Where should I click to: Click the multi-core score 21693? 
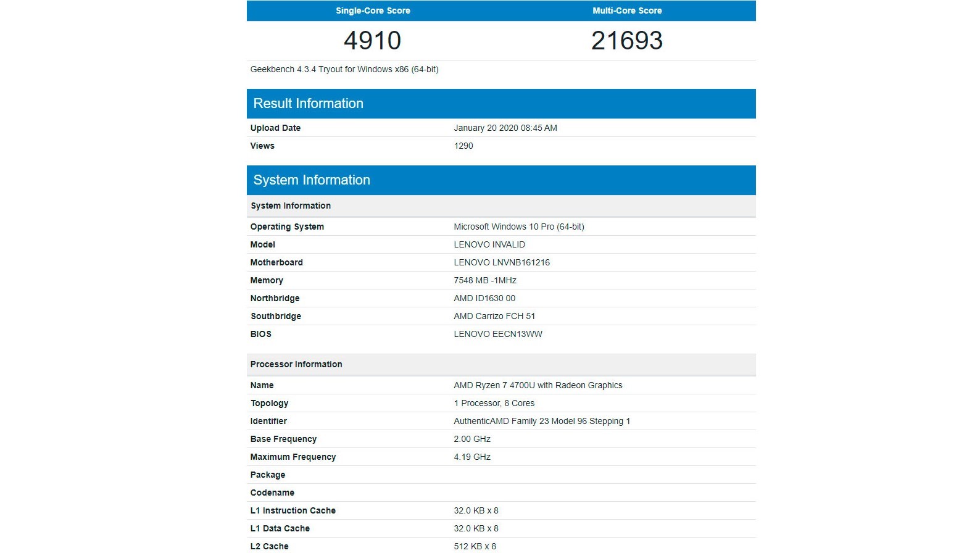click(x=627, y=41)
